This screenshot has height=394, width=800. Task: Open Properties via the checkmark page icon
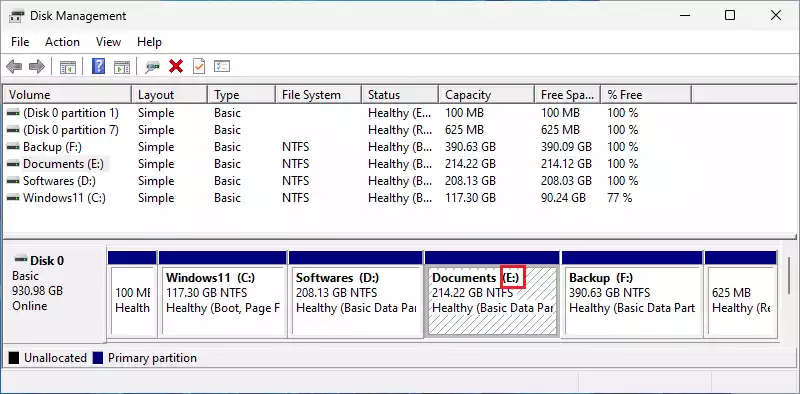[x=199, y=66]
